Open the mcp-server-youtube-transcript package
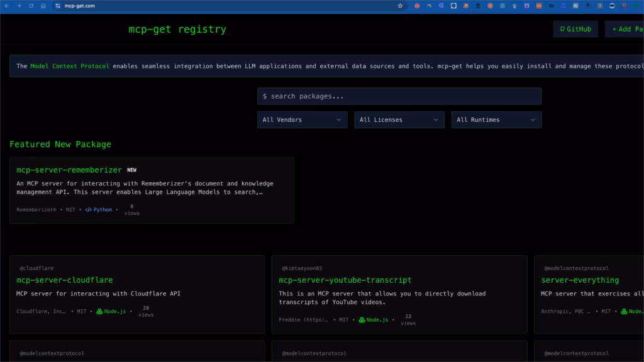Image resolution: width=644 pixels, height=362 pixels. (345, 280)
